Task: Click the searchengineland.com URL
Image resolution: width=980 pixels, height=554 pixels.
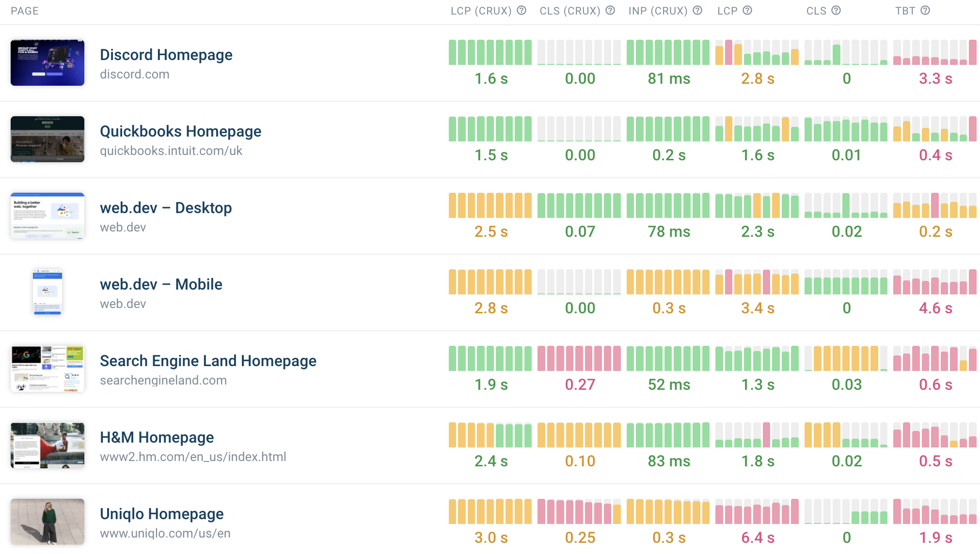Action: pyautogui.click(x=163, y=380)
